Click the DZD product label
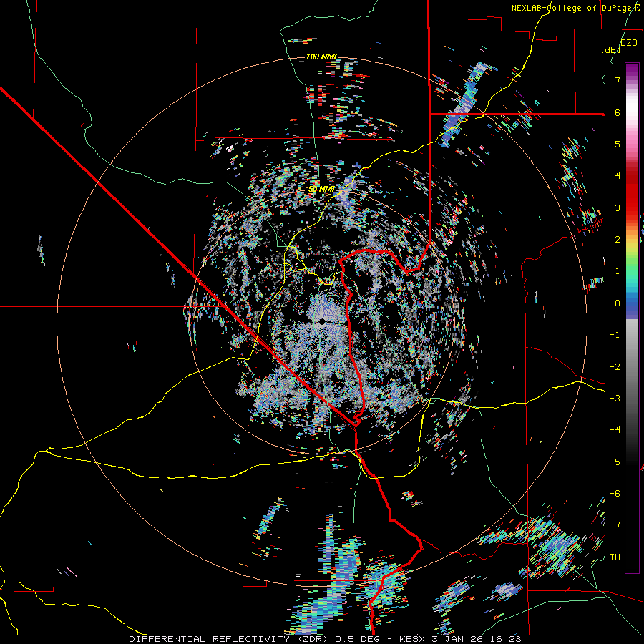This screenshot has height=644, width=644. click(629, 43)
